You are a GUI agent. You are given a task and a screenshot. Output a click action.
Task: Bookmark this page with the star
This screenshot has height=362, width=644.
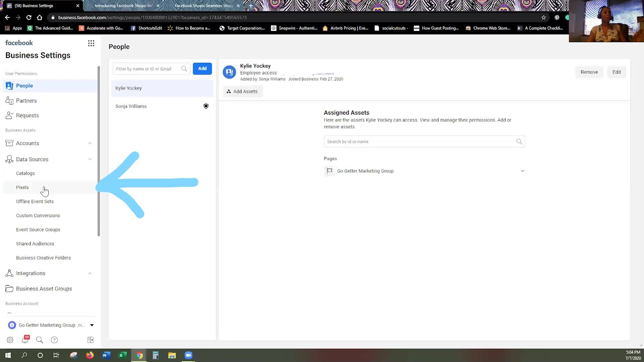(544, 17)
